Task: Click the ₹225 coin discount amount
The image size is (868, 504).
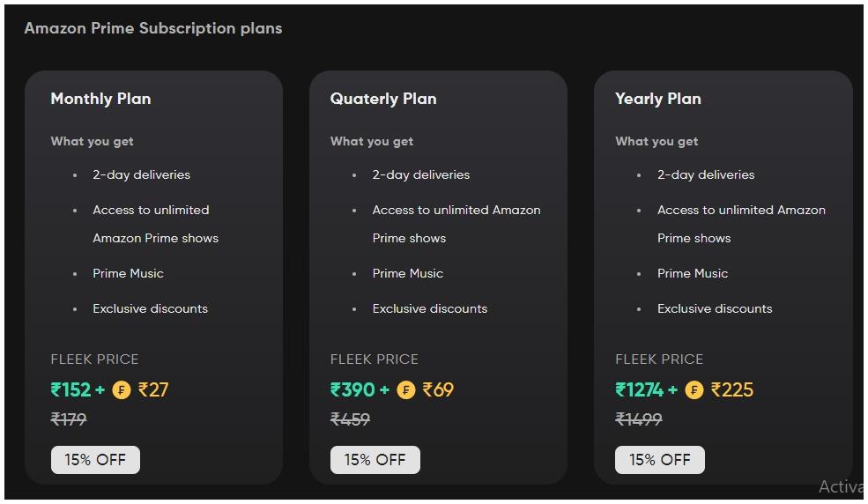Action: [731, 390]
